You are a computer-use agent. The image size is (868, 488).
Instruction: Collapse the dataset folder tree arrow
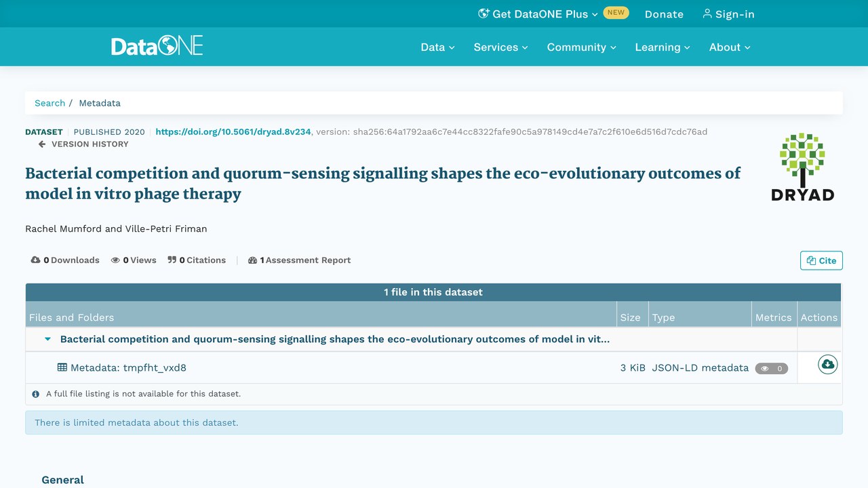tap(47, 339)
